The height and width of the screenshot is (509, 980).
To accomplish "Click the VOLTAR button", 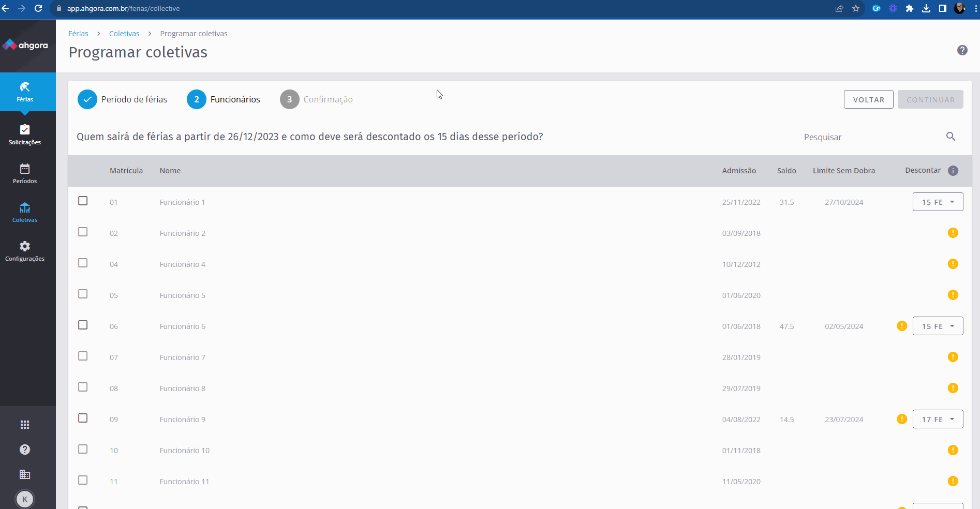I will 868,99.
